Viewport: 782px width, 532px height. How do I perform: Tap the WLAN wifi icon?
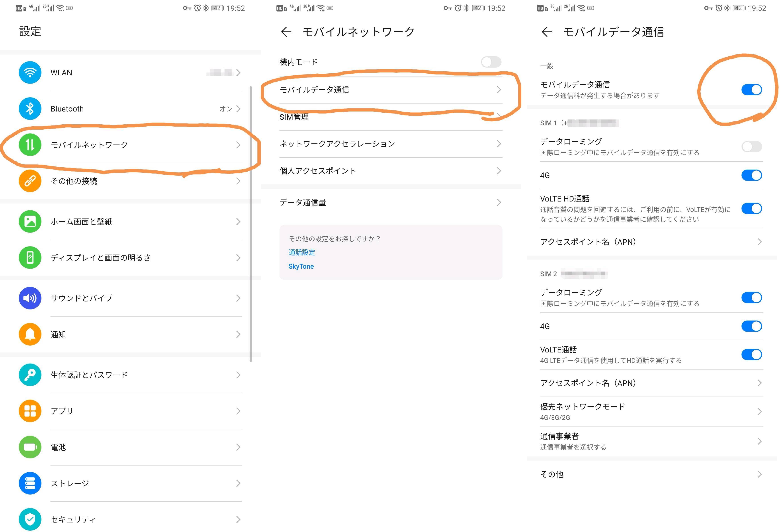tap(30, 72)
